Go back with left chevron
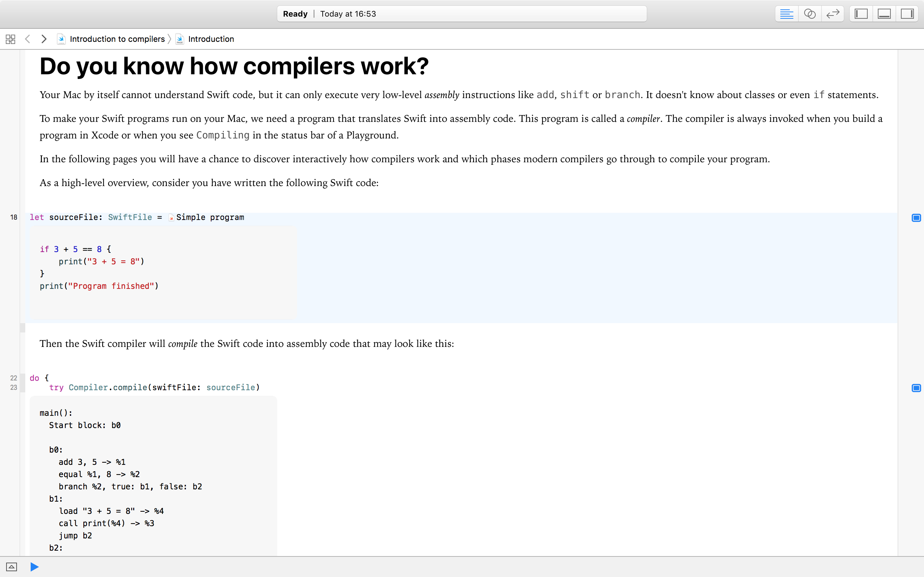Image resolution: width=924 pixels, height=577 pixels. (x=27, y=39)
